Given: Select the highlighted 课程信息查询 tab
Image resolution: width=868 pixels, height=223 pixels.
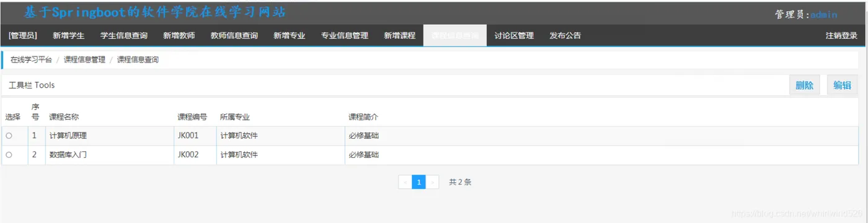Looking at the screenshot, I should (x=455, y=35).
